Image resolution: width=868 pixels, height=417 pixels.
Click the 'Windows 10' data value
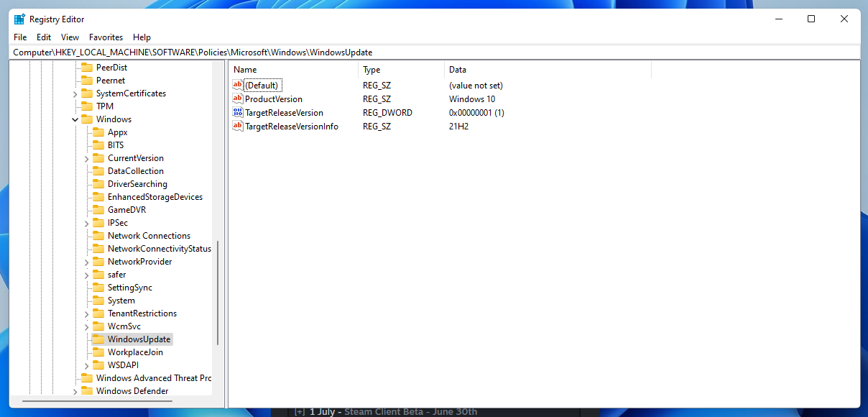472,99
